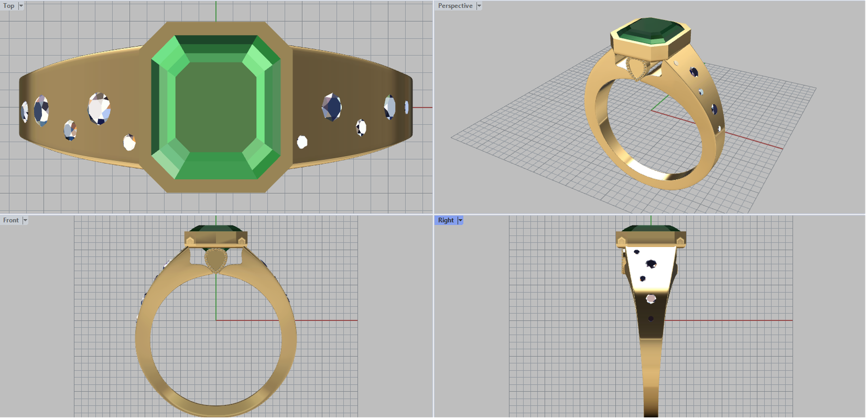Pick the small white stone right of bezel
The width and height of the screenshot is (868, 419).
coord(302,142)
